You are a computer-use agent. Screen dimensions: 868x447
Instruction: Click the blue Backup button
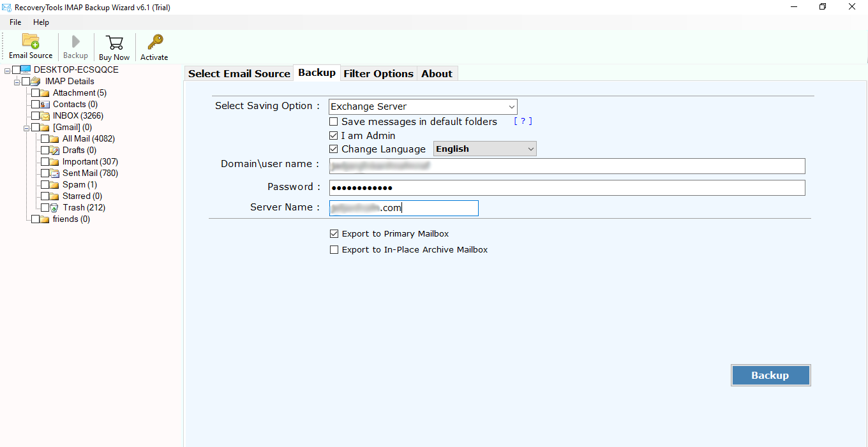[770, 376]
